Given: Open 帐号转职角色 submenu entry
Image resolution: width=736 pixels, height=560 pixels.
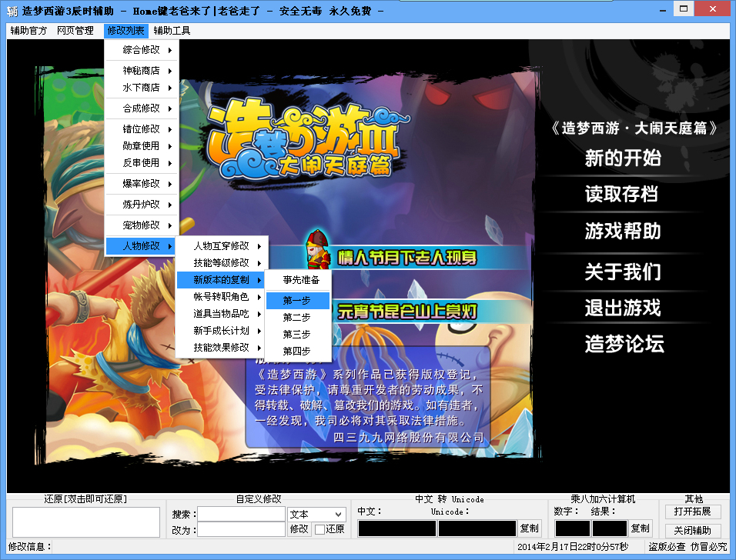Looking at the screenshot, I should 222,297.
